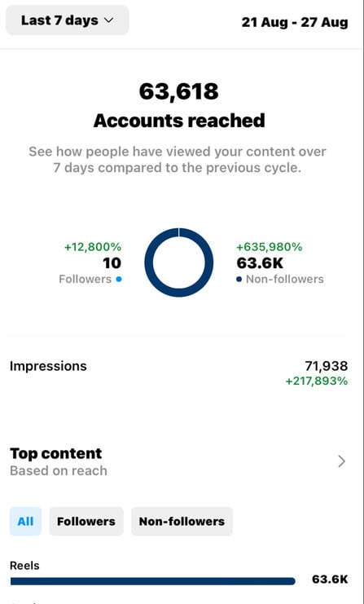The height and width of the screenshot is (604, 364).
Task: Switch to the Non-followers filter chip
Action: (x=182, y=521)
